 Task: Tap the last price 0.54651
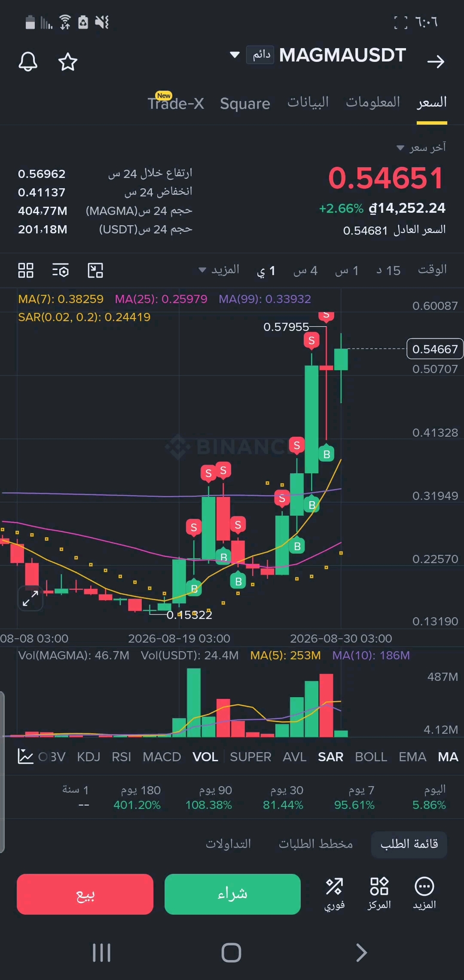(385, 178)
